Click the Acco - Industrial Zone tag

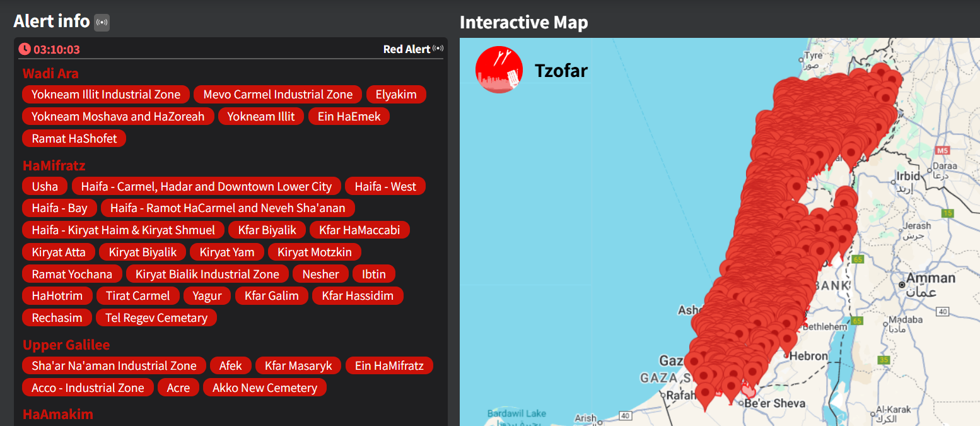[88, 388]
